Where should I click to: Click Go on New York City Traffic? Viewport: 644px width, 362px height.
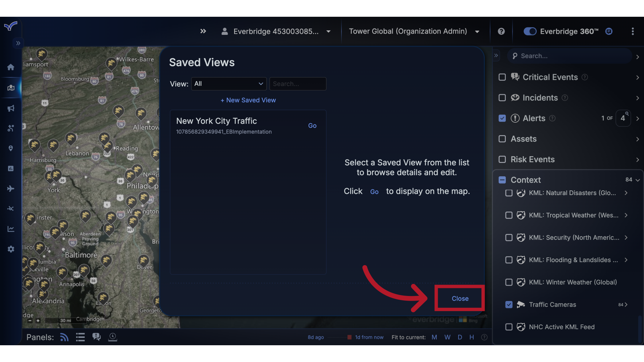pyautogui.click(x=312, y=125)
